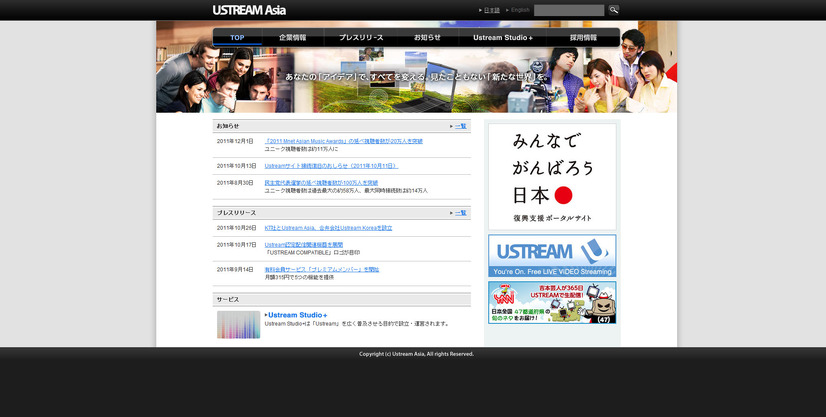The image size is (826, 417).
Task: Open the 企業情報 navigation tab
Action: click(x=292, y=37)
